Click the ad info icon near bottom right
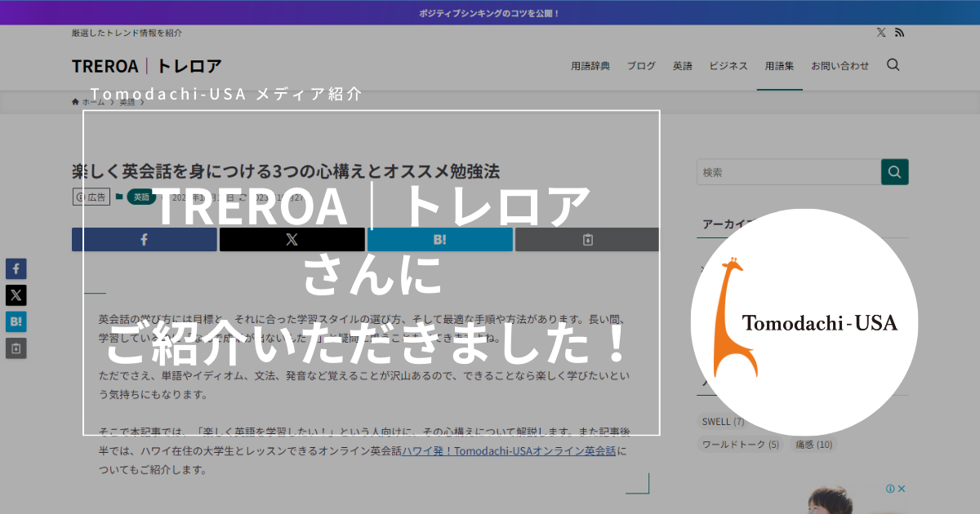 coord(890,489)
